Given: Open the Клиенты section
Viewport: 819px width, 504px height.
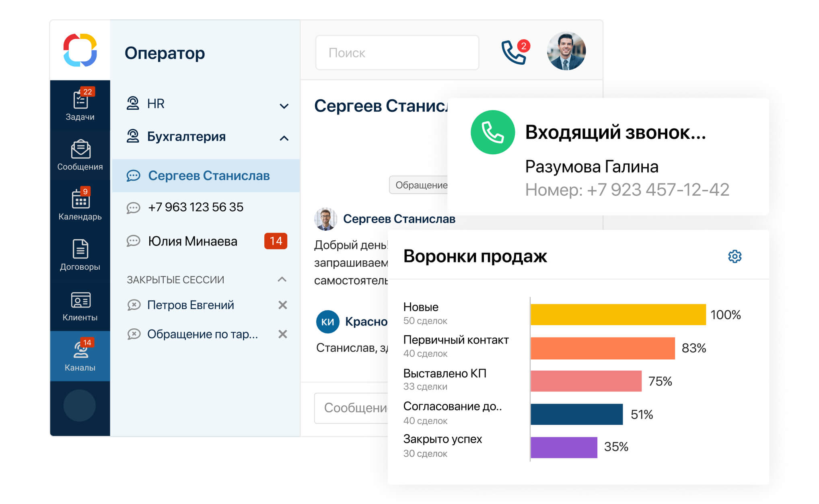Looking at the screenshot, I should click(80, 305).
